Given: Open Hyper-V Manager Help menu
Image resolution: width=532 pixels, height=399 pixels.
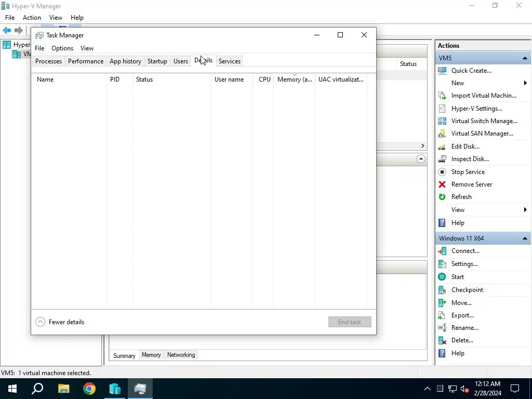Looking at the screenshot, I should [77, 18].
